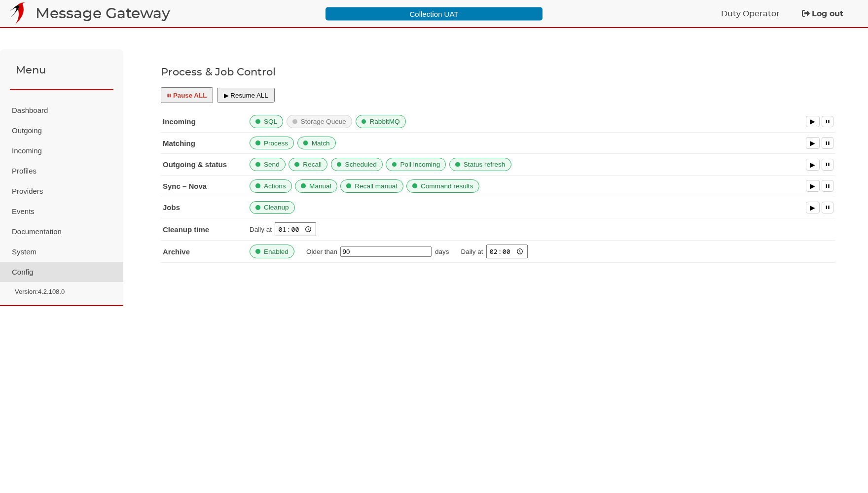
Task: Toggle the Archive Enabled pill
Action: tap(272, 252)
